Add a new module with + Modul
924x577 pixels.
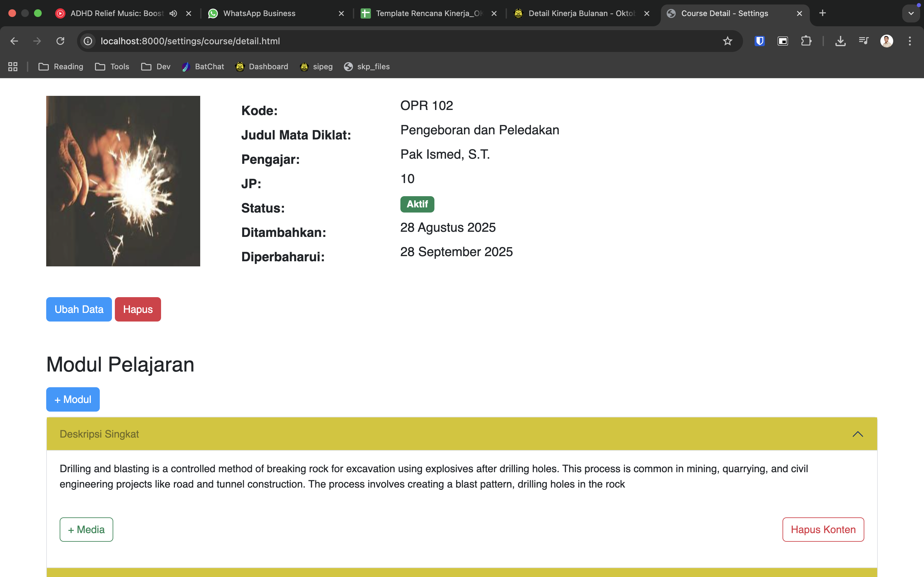tap(73, 399)
